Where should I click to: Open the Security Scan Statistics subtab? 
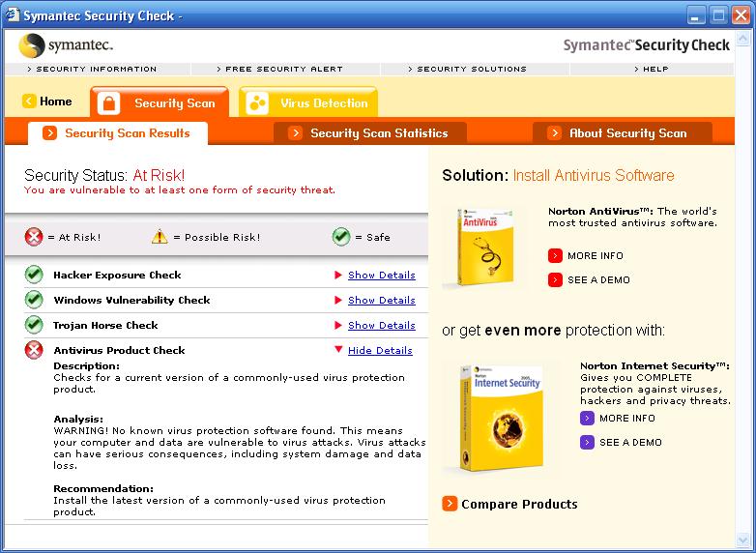click(370, 133)
